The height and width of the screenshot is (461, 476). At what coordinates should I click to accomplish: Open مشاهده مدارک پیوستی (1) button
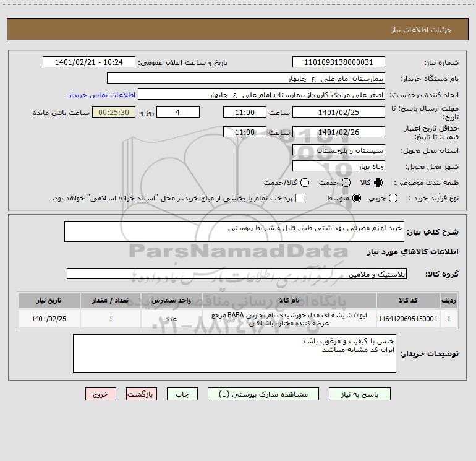point(263,394)
